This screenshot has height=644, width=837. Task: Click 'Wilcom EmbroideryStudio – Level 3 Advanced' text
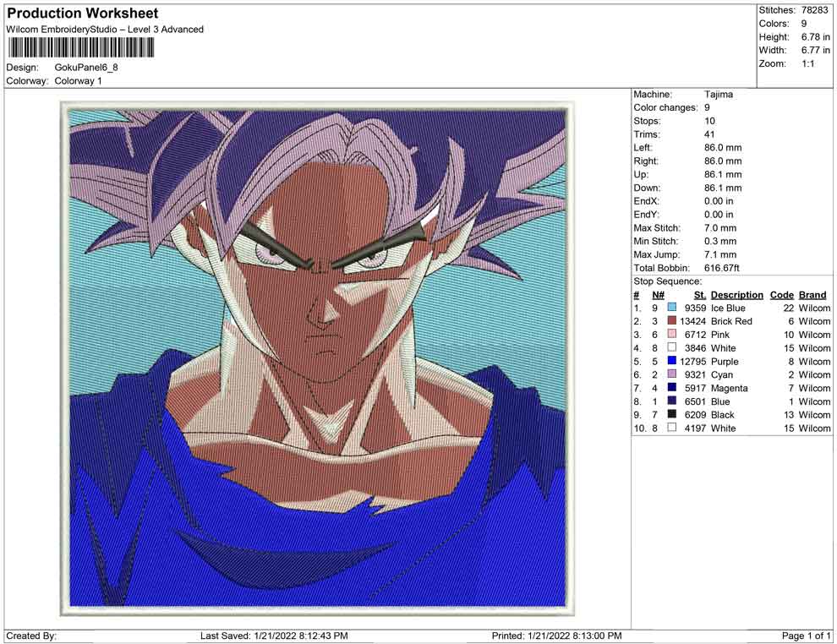pos(105,30)
